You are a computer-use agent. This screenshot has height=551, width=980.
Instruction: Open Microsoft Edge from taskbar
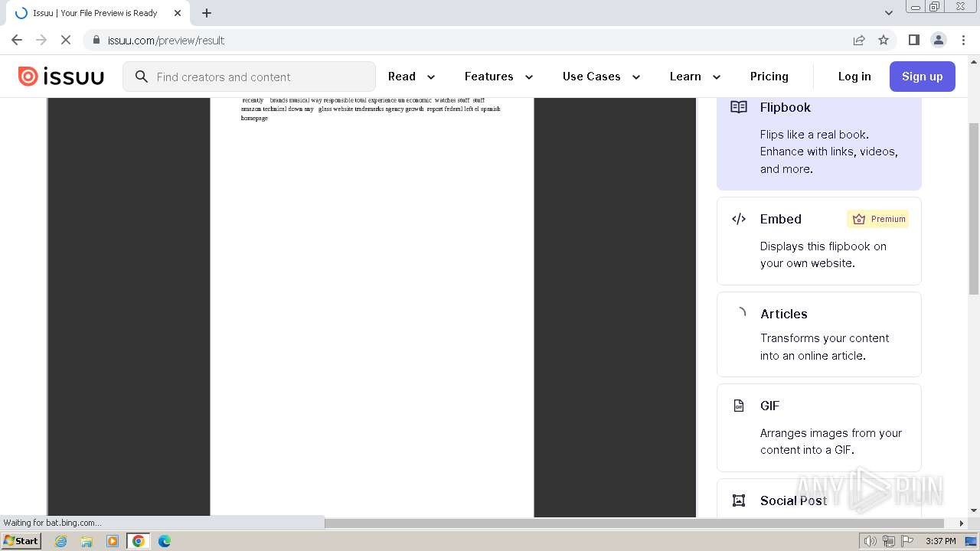point(165,541)
